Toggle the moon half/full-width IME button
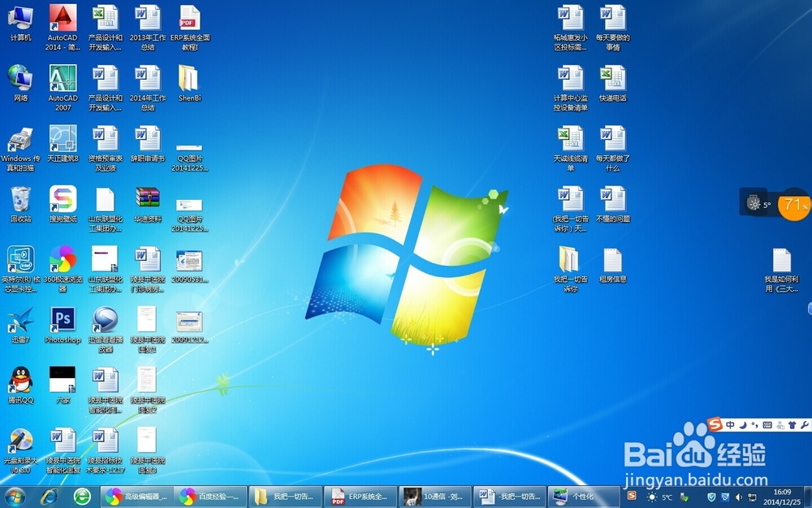Screen dimensions: 812x508 743,425
